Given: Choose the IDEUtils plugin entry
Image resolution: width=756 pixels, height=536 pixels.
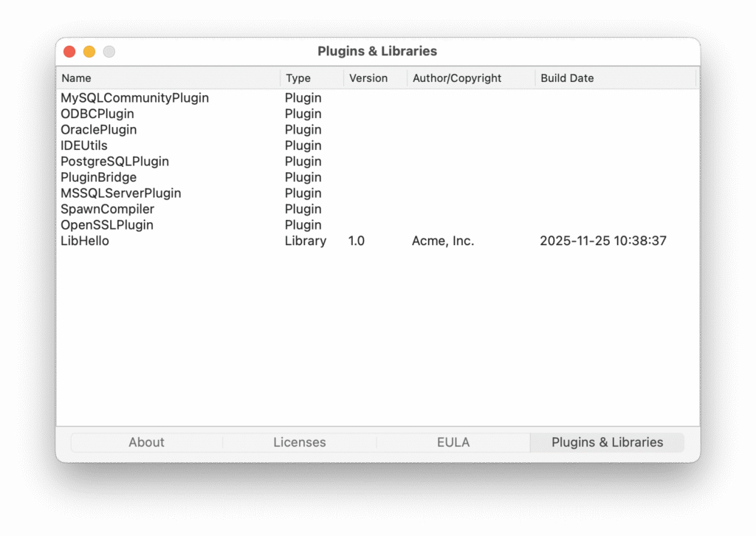Looking at the screenshot, I should coord(84,145).
